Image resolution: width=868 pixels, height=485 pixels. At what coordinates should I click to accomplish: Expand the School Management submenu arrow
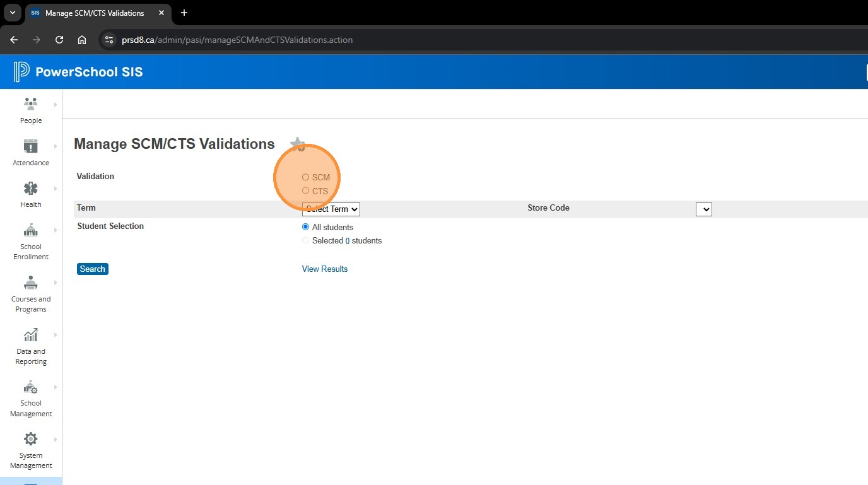coord(56,387)
